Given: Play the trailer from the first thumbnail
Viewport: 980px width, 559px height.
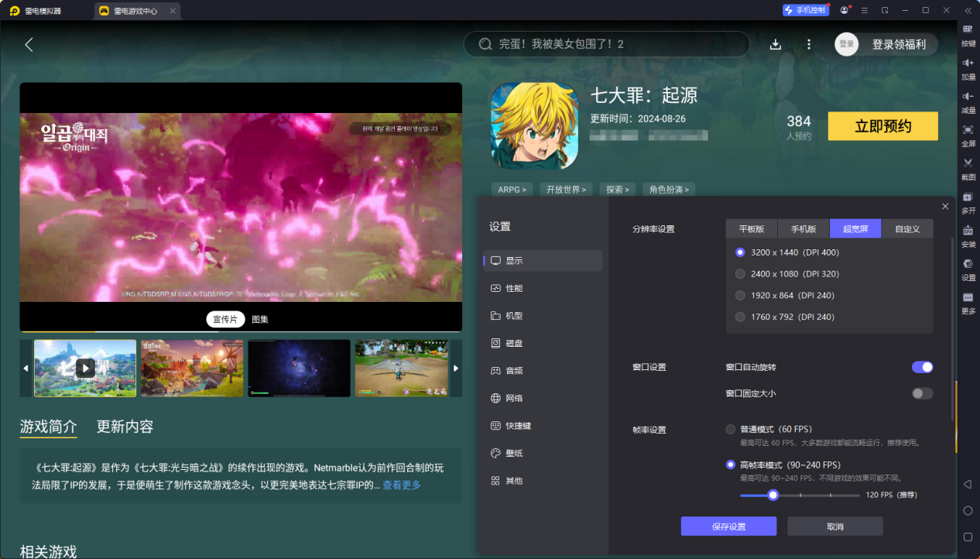Looking at the screenshot, I should click(x=85, y=368).
